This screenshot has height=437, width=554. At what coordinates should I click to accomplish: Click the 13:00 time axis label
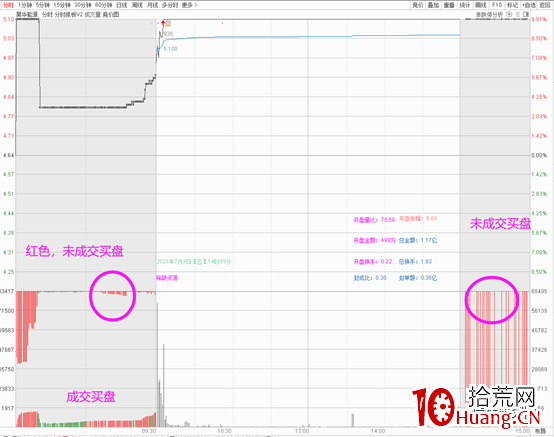click(302, 431)
